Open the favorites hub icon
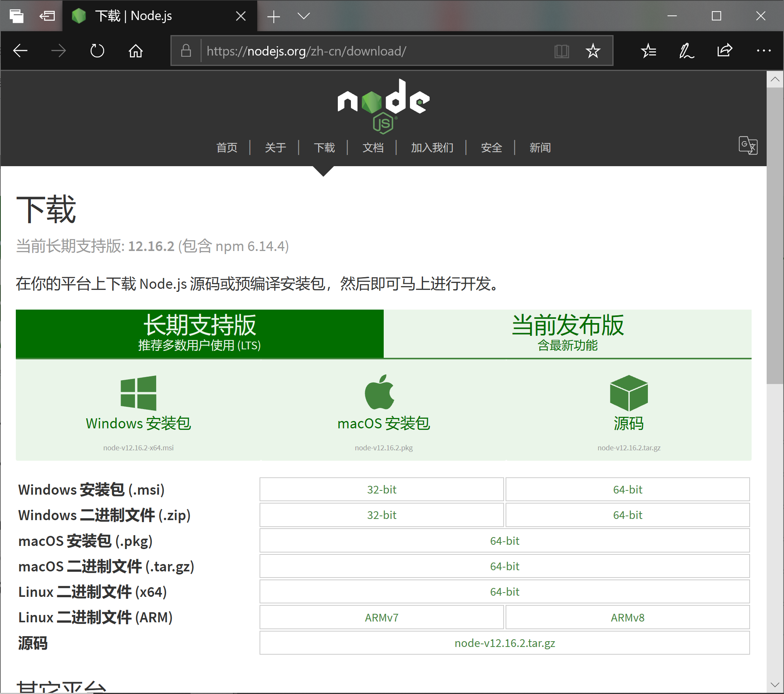This screenshot has height=694, width=784. [x=649, y=51]
